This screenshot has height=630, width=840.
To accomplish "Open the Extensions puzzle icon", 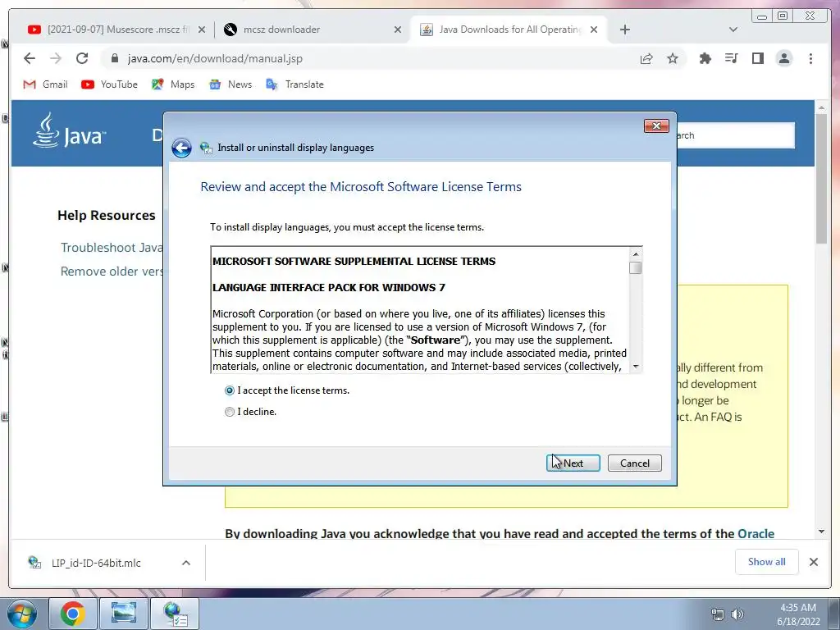I will (x=705, y=58).
